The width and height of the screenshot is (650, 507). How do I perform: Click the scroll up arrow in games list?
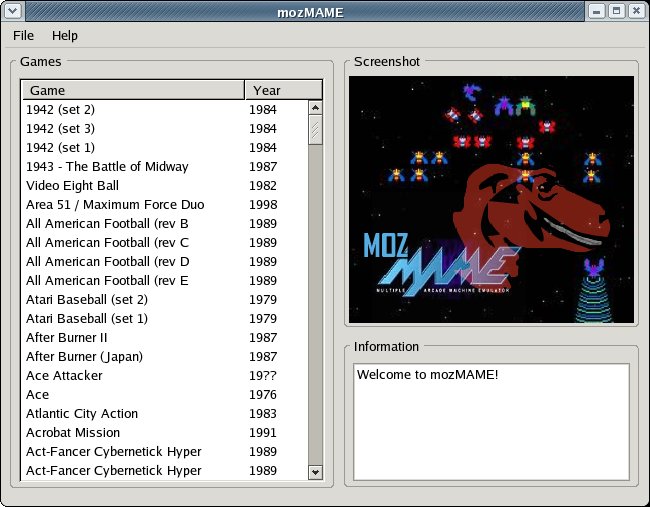click(x=315, y=108)
